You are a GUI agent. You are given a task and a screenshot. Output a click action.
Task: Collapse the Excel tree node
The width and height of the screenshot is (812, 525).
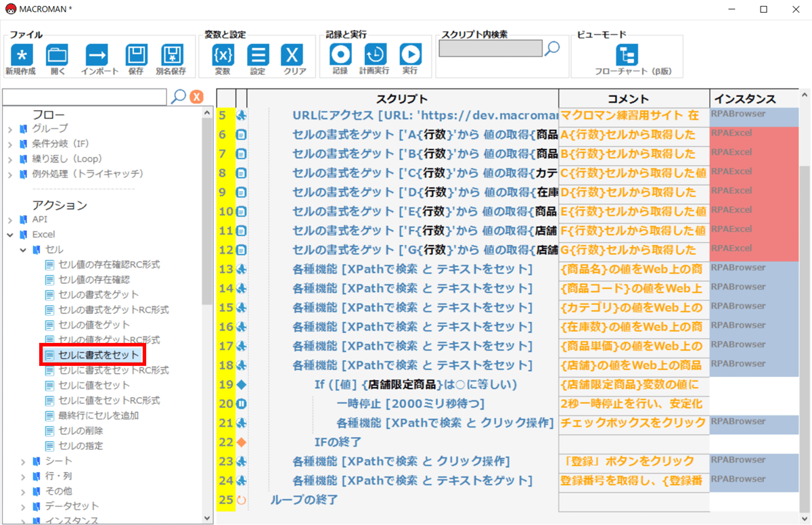[11, 235]
